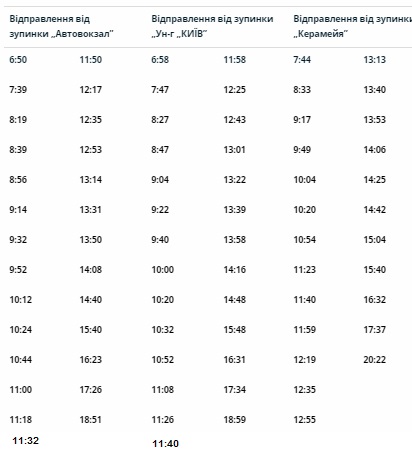Image resolution: width=412 pixels, height=476 pixels.
Task: Click the bold 11:40 КИЇВ time
Action: pyautogui.click(x=166, y=444)
